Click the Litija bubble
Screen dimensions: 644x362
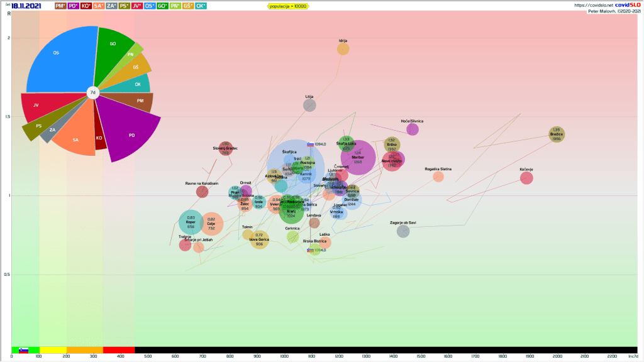click(x=309, y=105)
